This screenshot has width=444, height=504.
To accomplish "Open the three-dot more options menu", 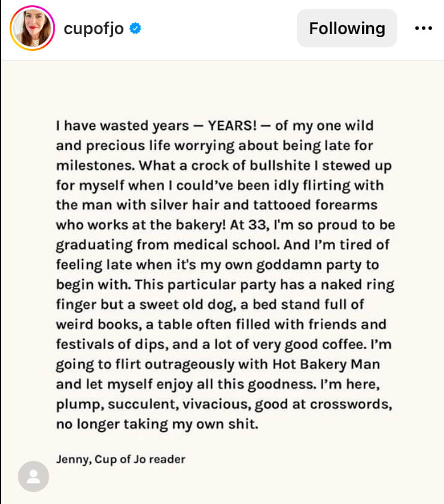I will pyautogui.click(x=424, y=28).
